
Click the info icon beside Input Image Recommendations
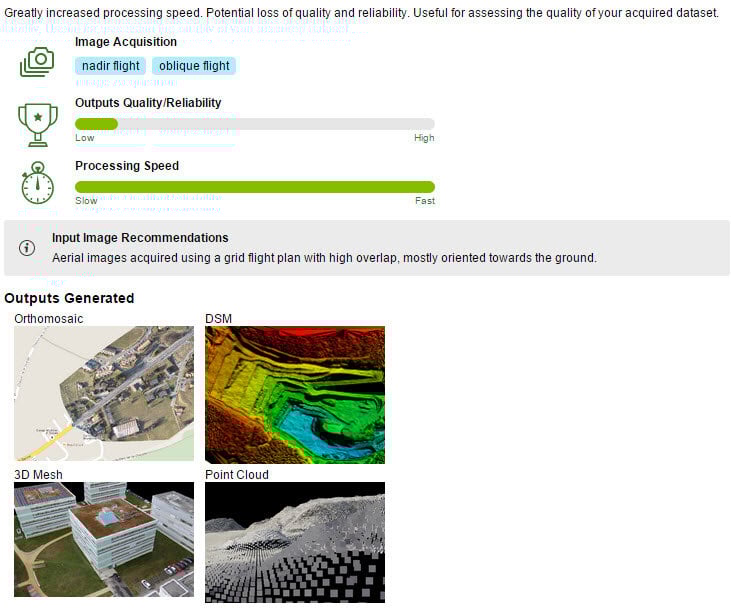click(x=27, y=248)
